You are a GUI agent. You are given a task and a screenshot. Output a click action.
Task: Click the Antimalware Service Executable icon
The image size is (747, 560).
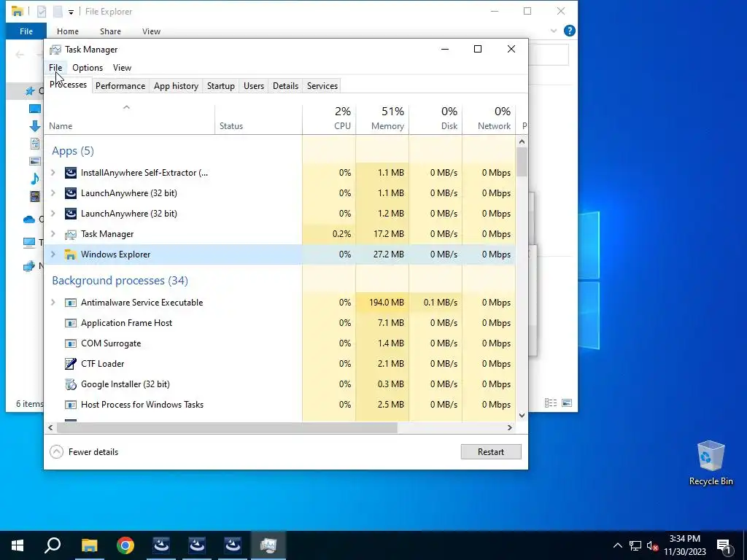point(71,303)
